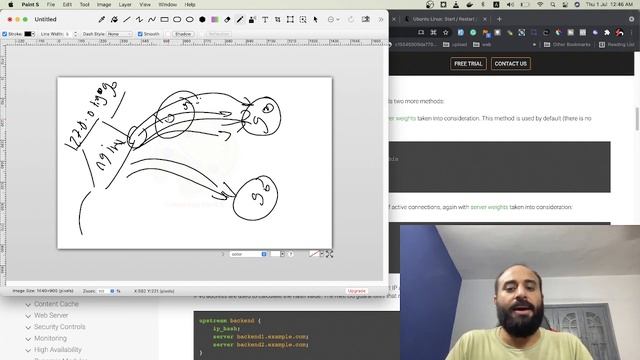Select the ellipse shape tool
This screenshot has height=360, width=640.
(190, 19)
